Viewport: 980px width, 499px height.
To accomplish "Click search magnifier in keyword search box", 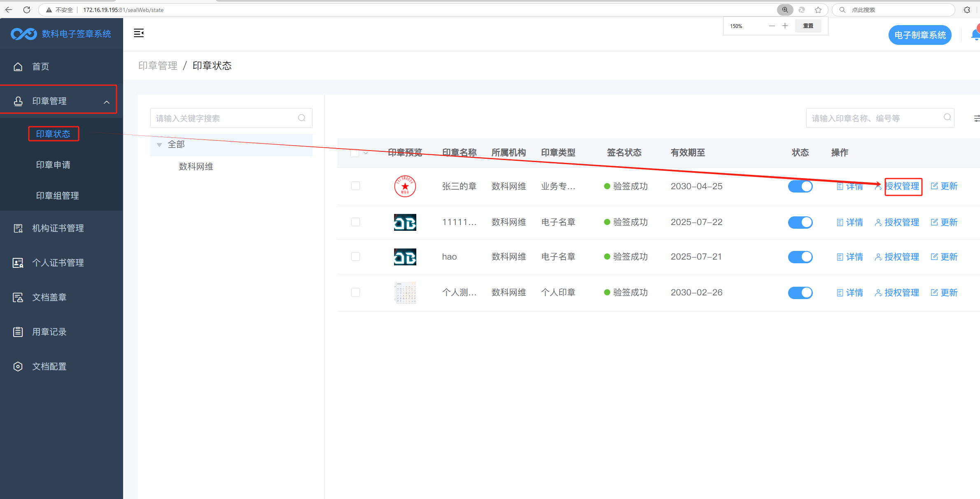I will tap(302, 118).
